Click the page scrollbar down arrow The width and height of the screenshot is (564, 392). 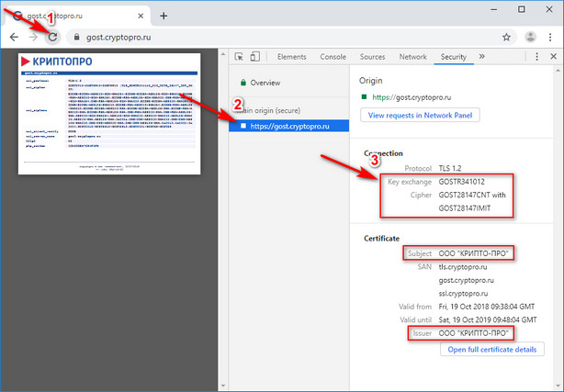pyautogui.click(x=223, y=386)
